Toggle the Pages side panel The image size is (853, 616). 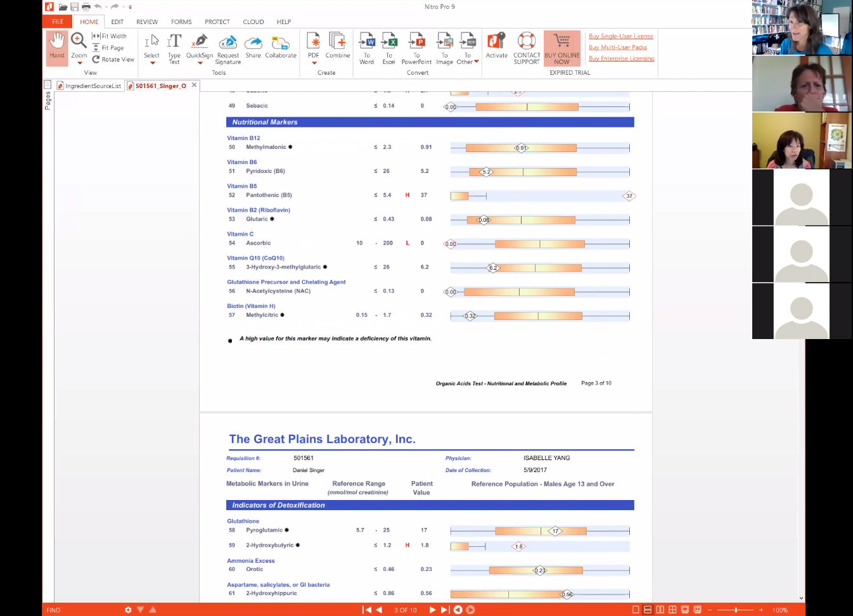[x=48, y=100]
